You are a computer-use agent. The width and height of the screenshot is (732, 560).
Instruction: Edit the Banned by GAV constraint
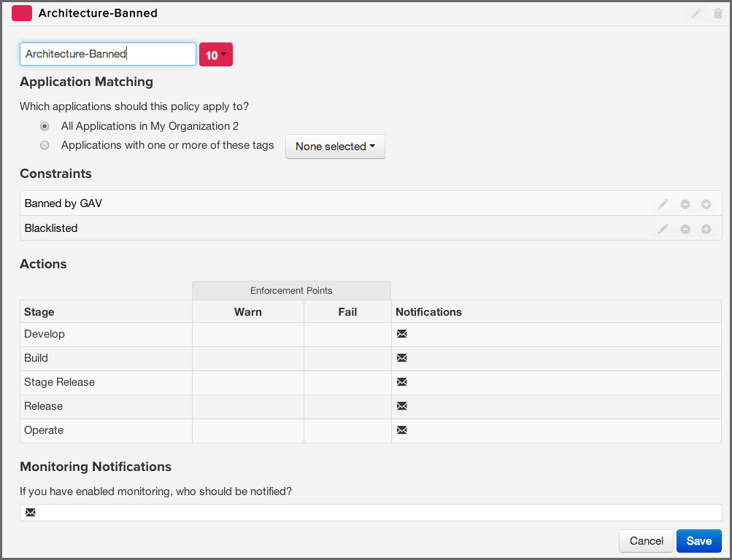pos(663,204)
